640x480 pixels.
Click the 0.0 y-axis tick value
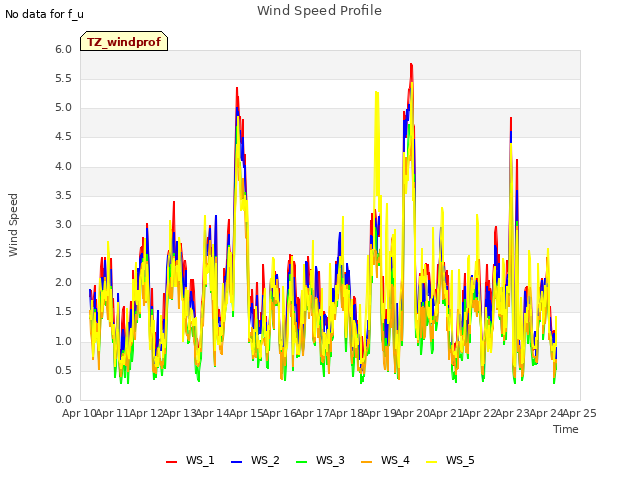pos(63,400)
